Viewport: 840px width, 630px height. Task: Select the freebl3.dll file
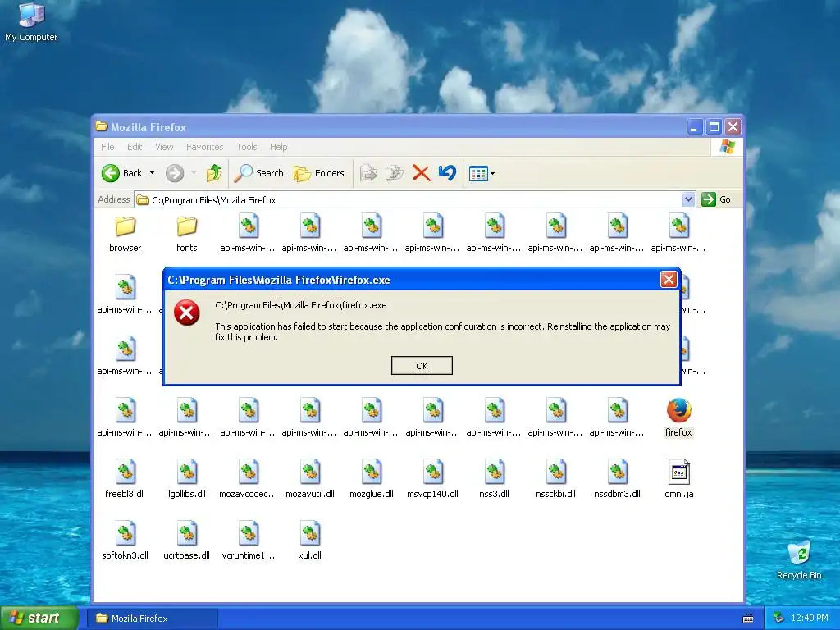pos(125,479)
